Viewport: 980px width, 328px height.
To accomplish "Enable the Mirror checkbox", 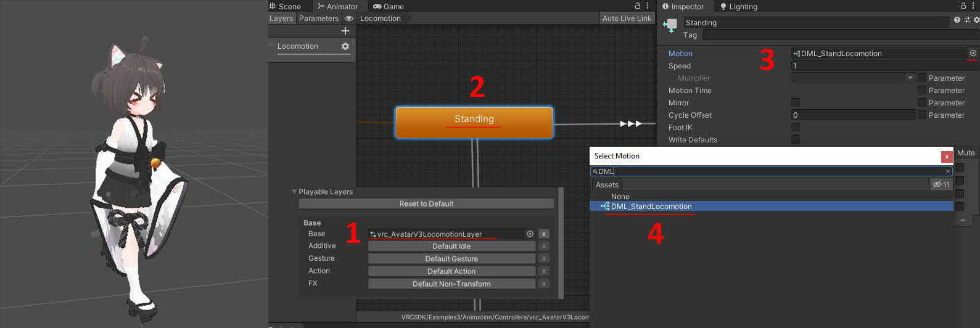I will tap(796, 103).
